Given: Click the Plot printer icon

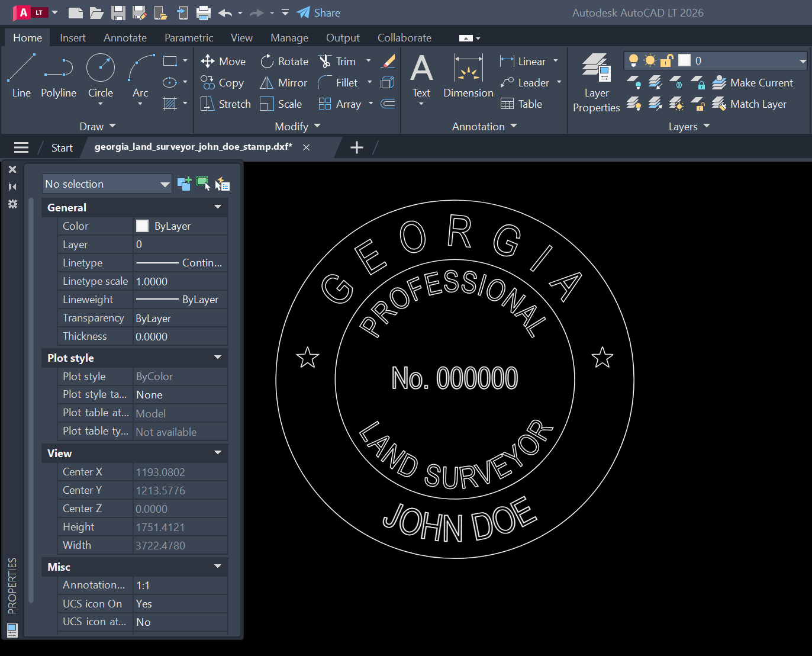Looking at the screenshot, I should (x=204, y=12).
